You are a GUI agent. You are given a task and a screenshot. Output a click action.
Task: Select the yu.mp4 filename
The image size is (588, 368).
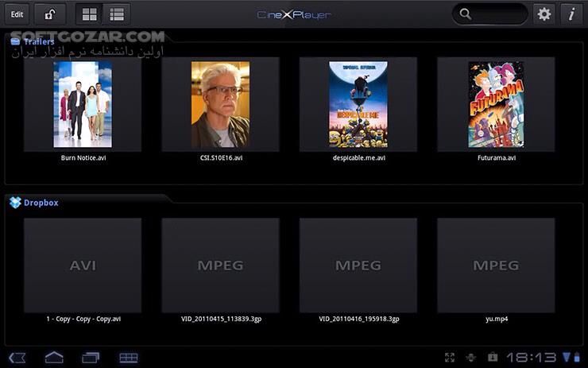497,319
